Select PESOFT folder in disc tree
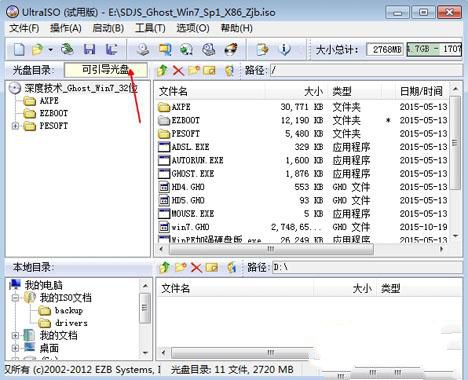 [54, 126]
